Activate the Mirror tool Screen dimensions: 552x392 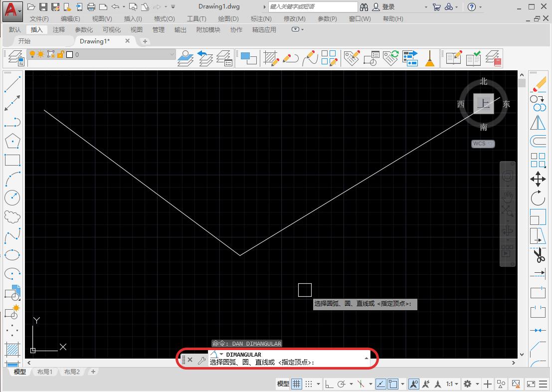(538, 122)
